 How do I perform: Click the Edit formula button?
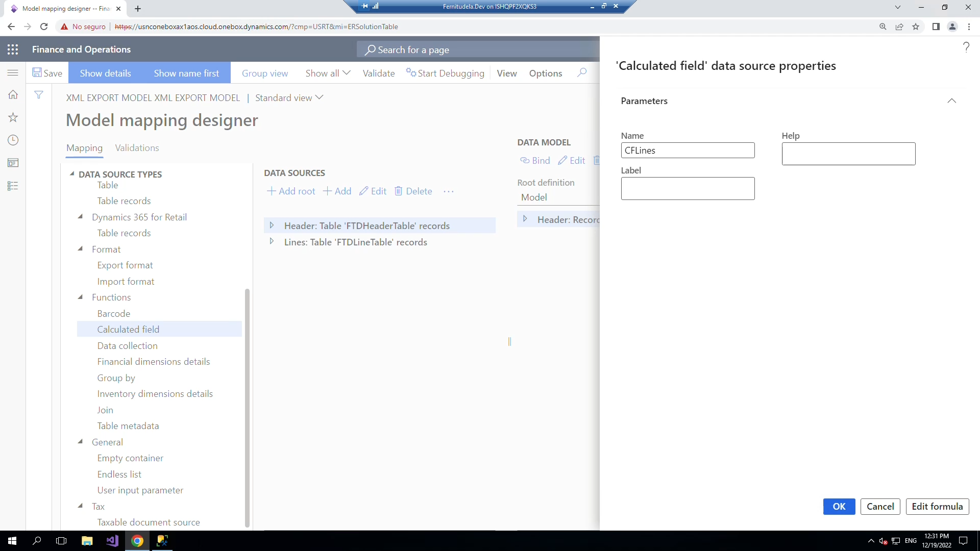[x=937, y=507]
